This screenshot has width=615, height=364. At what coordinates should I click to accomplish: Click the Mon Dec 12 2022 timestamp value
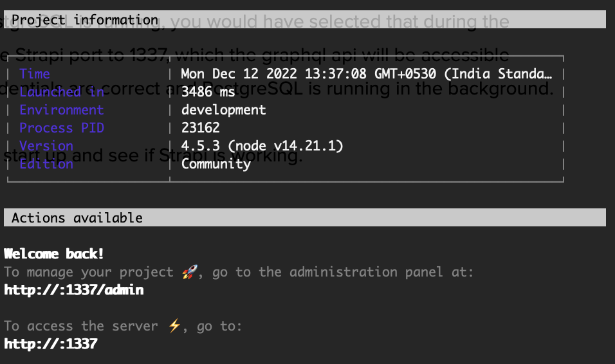(366, 74)
